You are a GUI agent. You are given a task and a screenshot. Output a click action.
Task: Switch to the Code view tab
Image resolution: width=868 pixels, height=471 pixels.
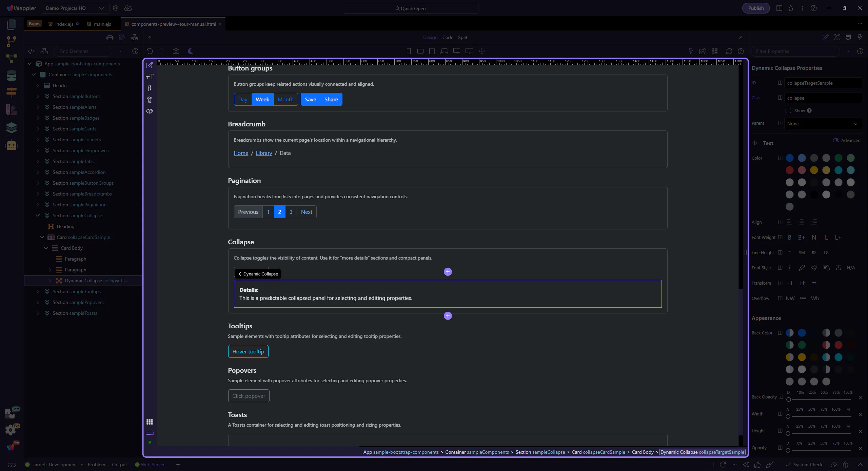tap(448, 37)
